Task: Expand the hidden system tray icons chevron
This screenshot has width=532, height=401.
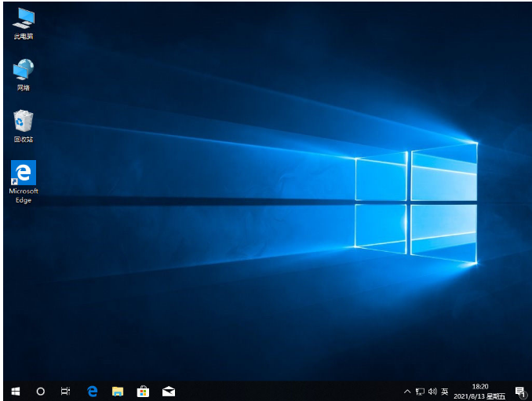Action: point(407,391)
